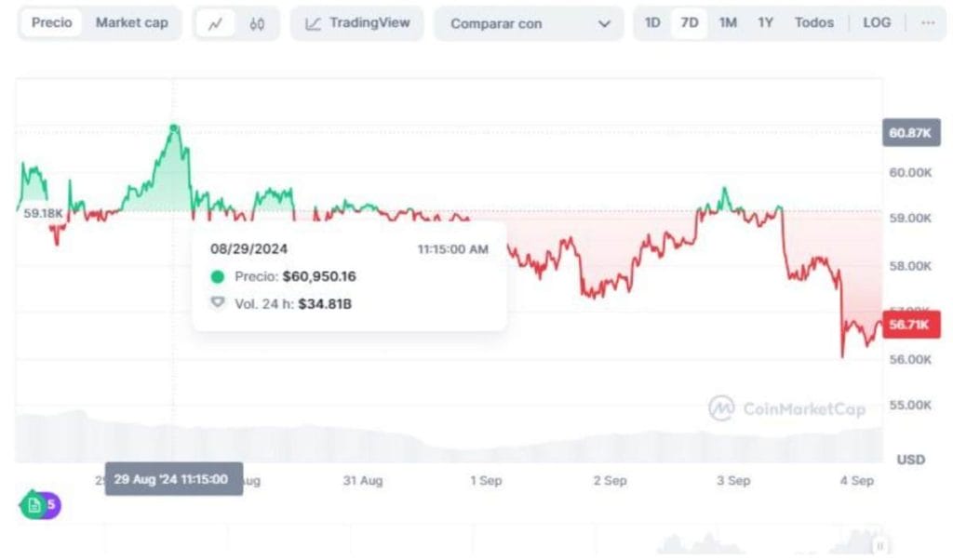The width and height of the screenshot is (953, 560).
Task: Click the red 56.71K current price label
Action: (x=911, y=325)
